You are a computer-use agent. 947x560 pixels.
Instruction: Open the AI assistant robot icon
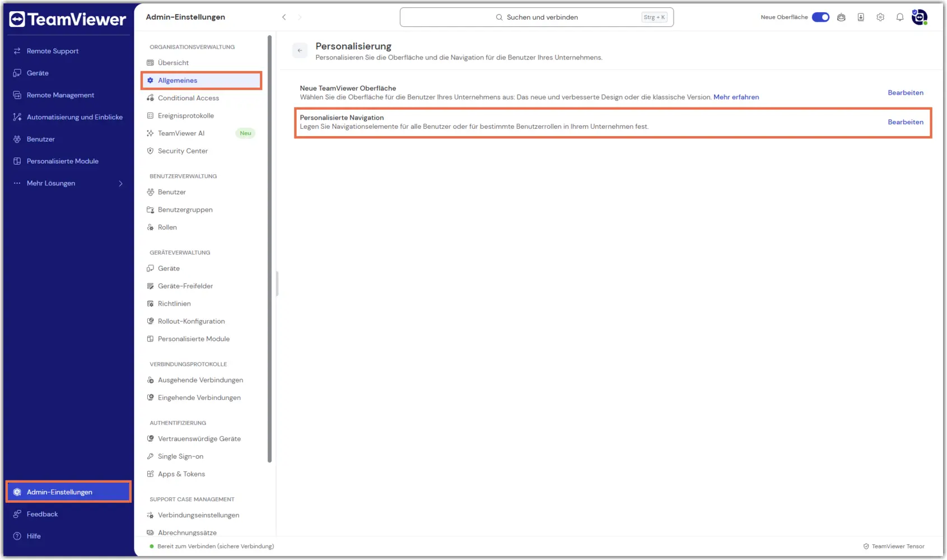[x=841, y=17]
